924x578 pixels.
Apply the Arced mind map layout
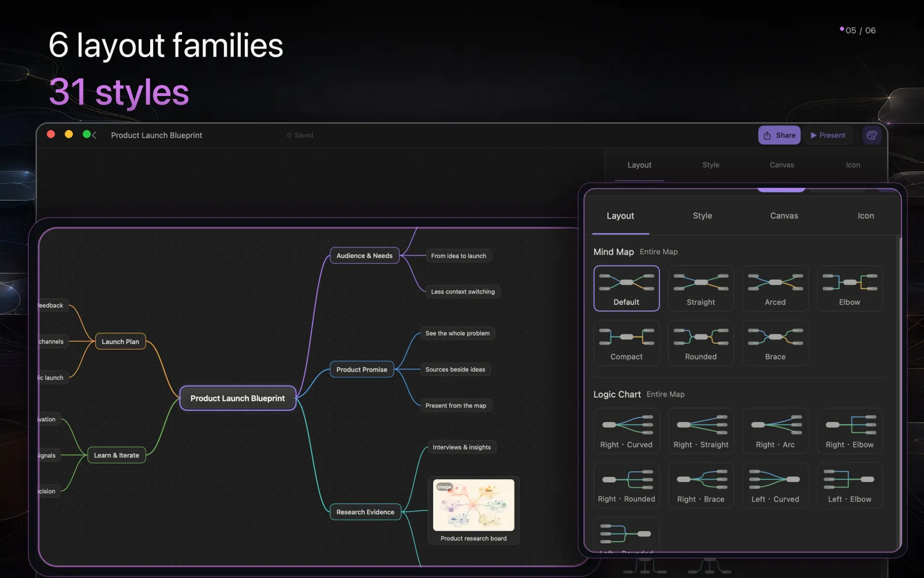[x=775, y=288]
